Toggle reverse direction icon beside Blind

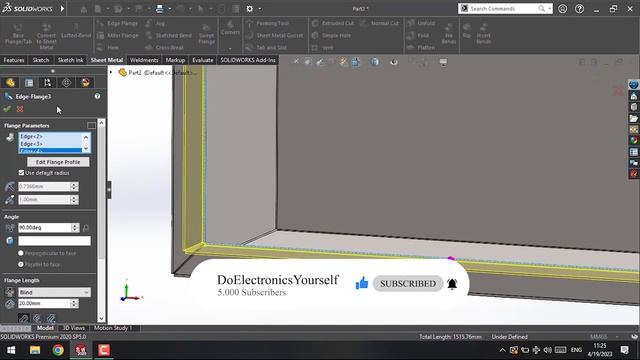[9, 292]
